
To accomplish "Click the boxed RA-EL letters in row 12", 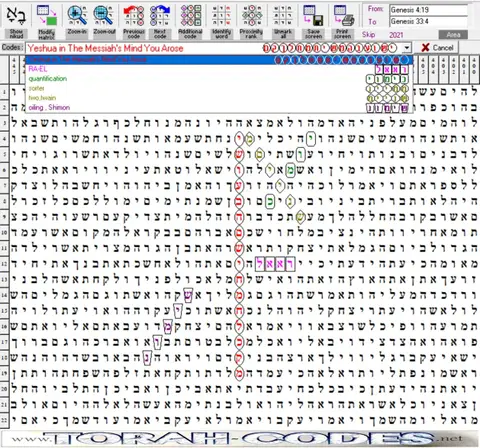I will (x=275, y=264).
